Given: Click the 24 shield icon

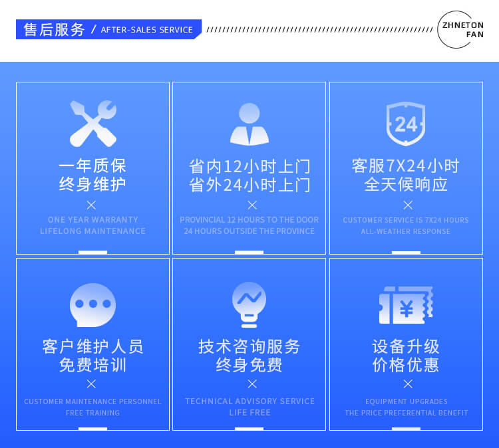Looking at the screenshot, I should click(406, 124).
